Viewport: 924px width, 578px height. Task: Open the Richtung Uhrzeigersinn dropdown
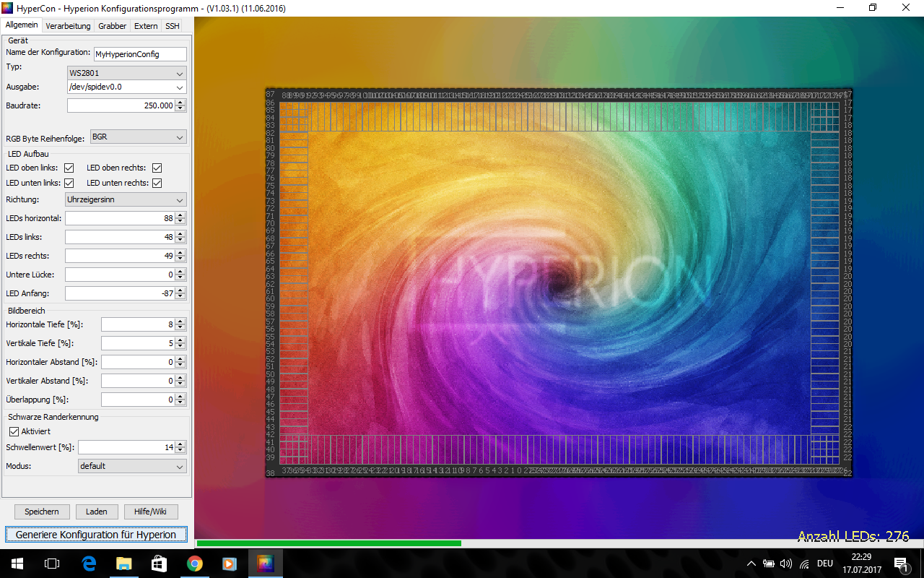tap(125, 199)
